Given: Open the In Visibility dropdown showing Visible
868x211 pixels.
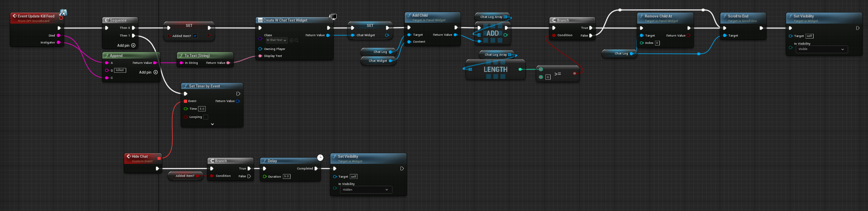Looking at the screenshot, I should point(821,49).
